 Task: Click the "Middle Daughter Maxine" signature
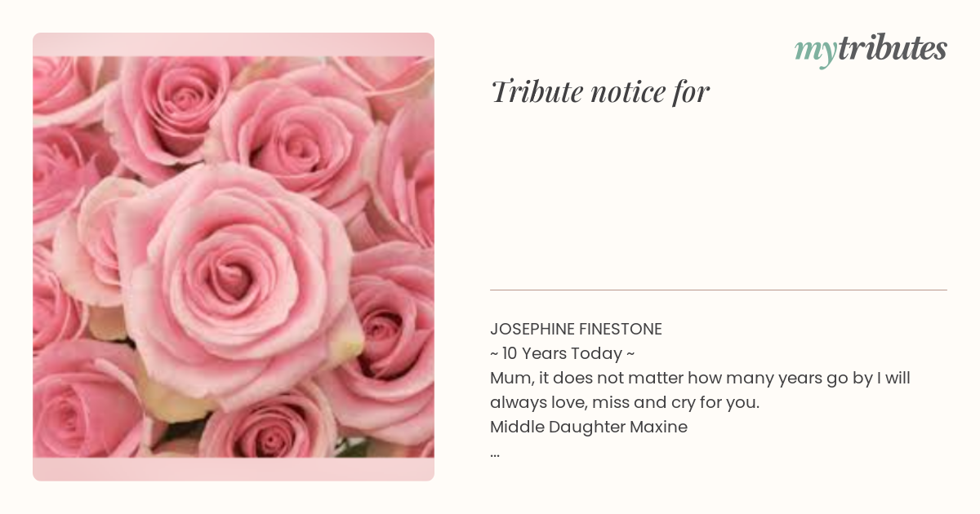pos(589,427)
